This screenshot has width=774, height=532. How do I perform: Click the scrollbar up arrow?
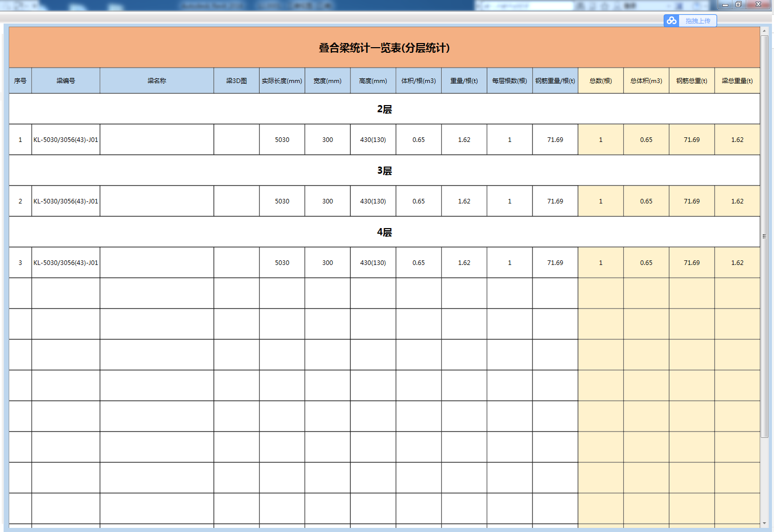[x=764, y=31]
